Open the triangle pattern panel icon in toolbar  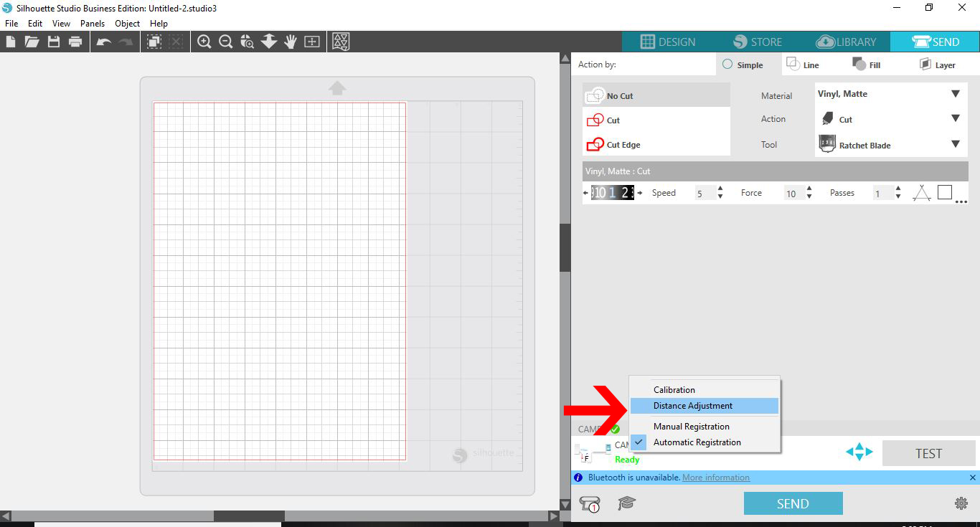point(341,42)
